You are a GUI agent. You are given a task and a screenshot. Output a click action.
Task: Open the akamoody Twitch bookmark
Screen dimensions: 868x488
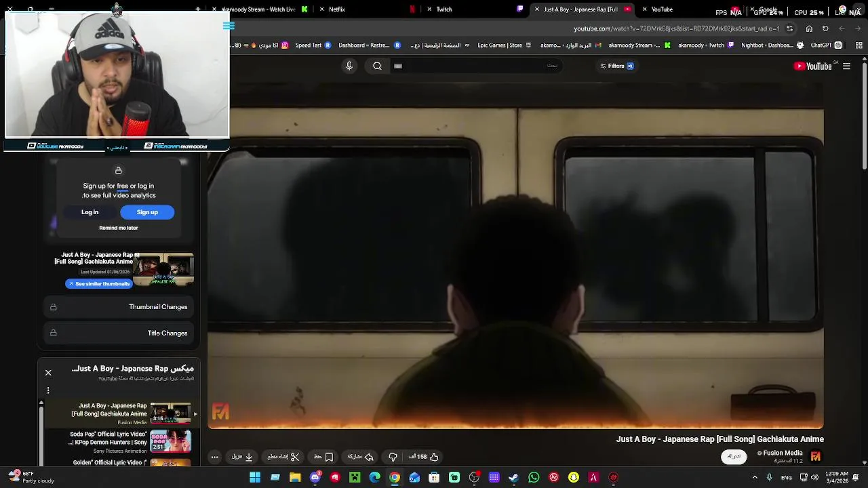pyautogui.click(x=706, y=45)
